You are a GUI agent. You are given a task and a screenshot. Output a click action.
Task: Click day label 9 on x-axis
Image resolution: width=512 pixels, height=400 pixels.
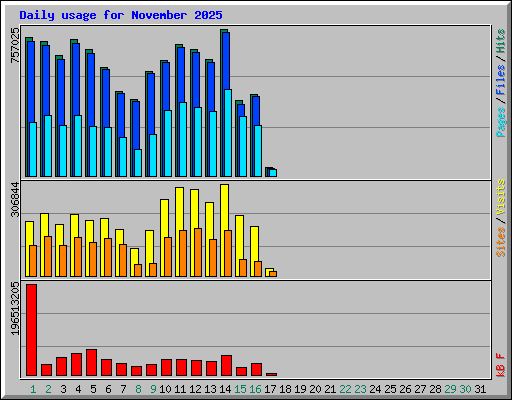153,389
